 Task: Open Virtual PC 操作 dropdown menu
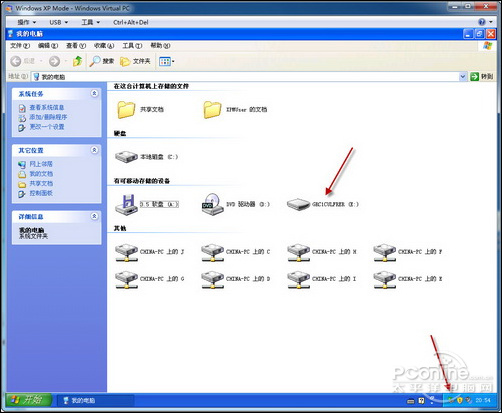27,22
